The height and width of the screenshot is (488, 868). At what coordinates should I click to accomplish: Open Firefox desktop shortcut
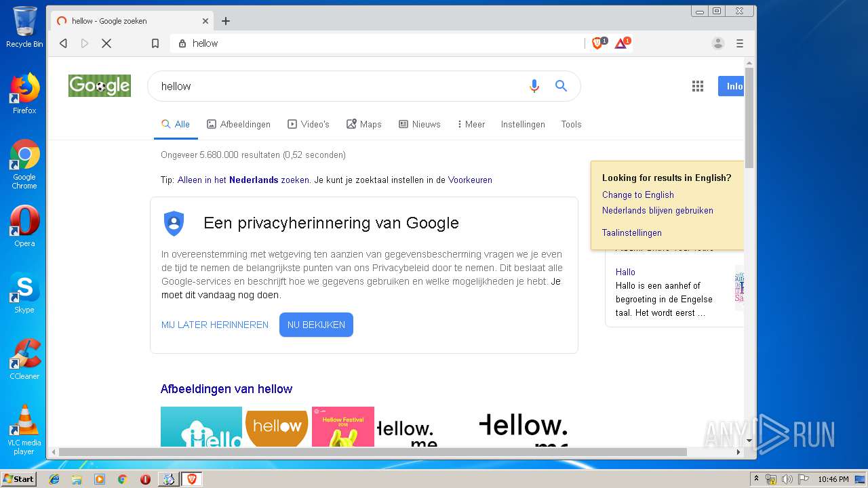[24, 94]
